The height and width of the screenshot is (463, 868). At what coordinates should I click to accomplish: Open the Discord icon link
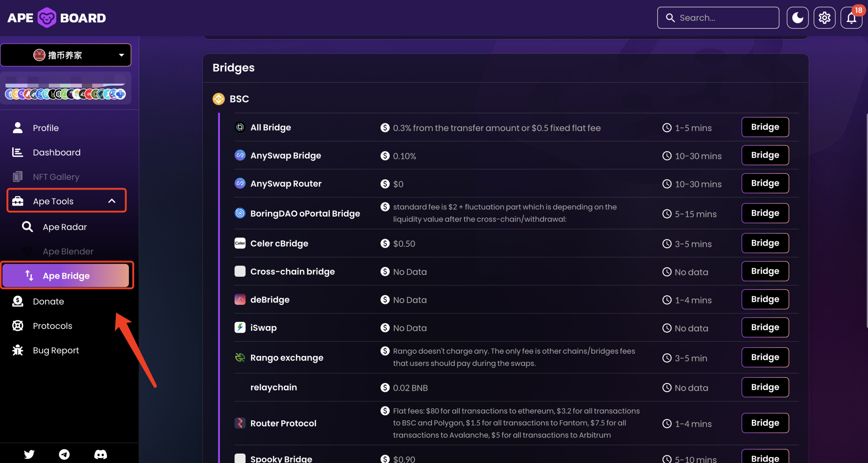click(x=100, y=454)
